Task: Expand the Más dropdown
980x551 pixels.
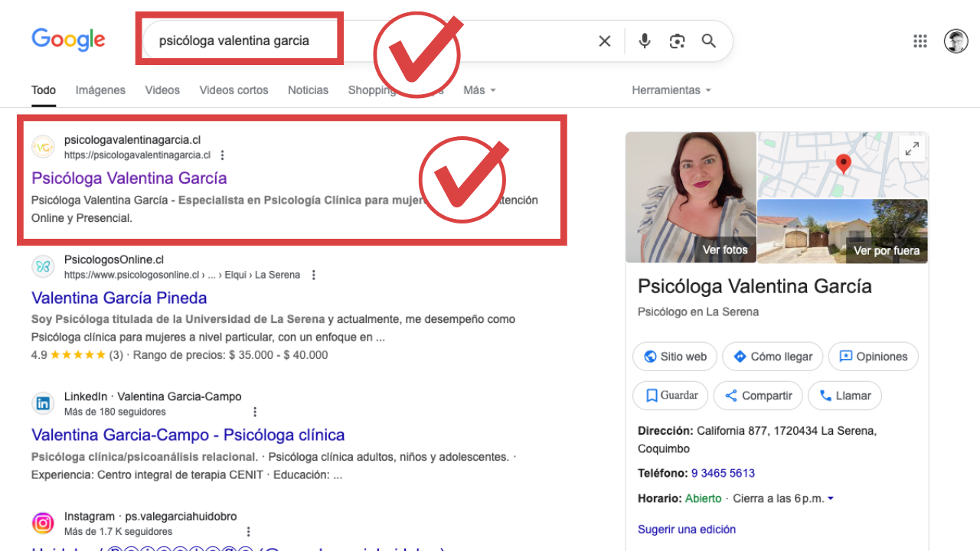Action: pos(479,90)
